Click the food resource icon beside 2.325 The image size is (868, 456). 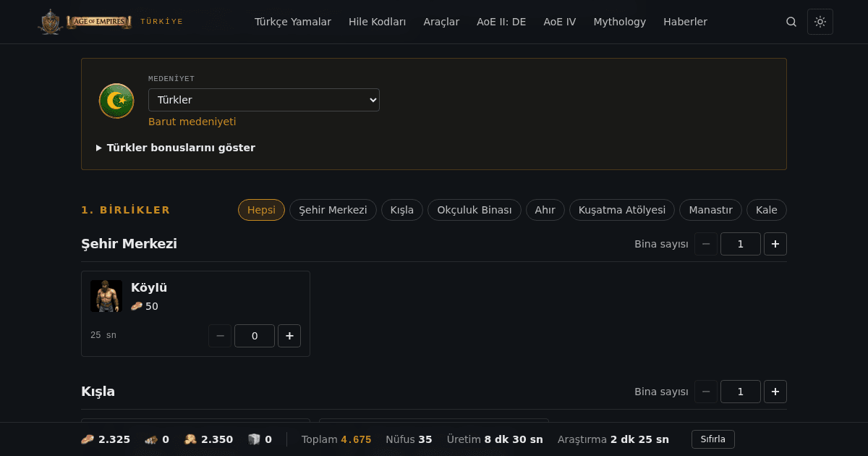pos(88,439)
